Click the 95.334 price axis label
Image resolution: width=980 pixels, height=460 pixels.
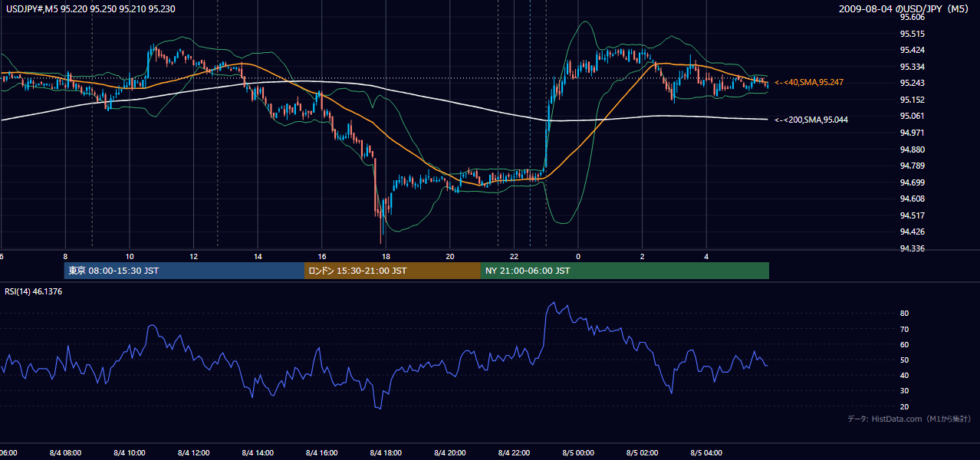pyautogui.click(x=912, y=67)
